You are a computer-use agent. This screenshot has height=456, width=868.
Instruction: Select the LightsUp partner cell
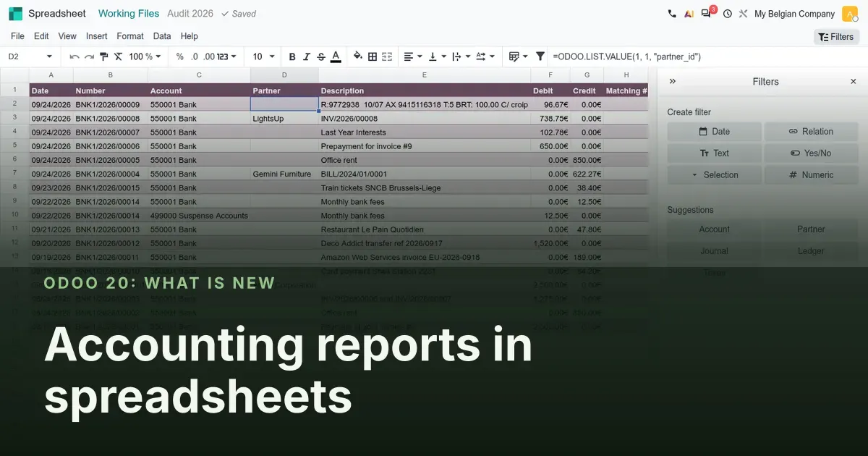pyautogui.click(x=284, y=119)
